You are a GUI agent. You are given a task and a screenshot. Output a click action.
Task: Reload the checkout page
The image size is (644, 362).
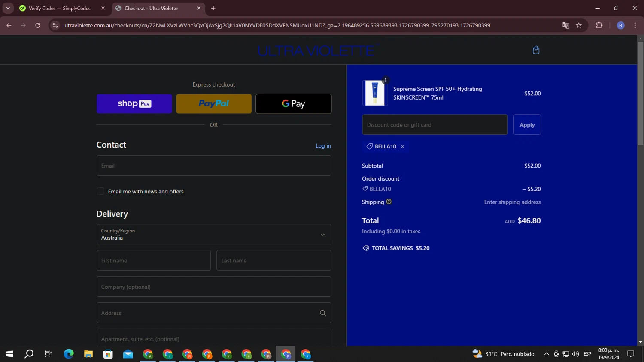(38, 25)
